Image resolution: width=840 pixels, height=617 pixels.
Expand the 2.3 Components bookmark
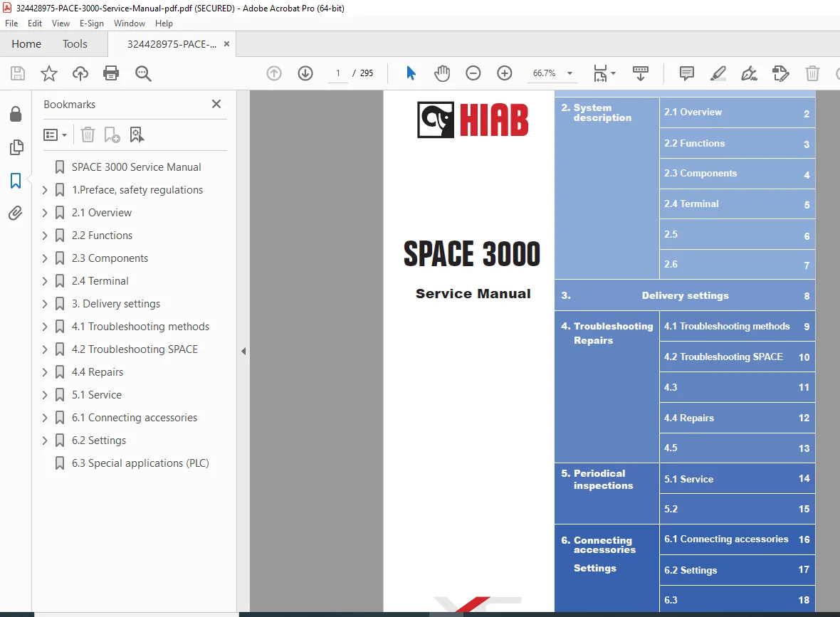tap(45, 258)
